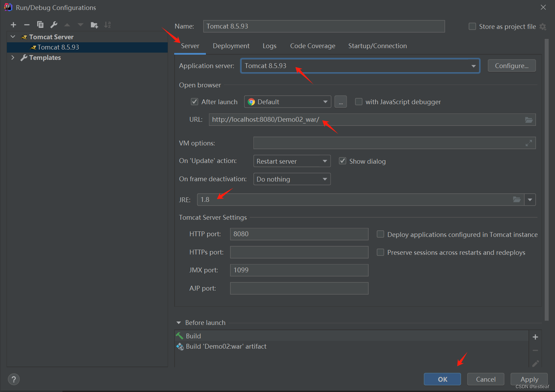The image size is (555, 392).
Task: Open the Default browser dropdown
Action: click(x=287, y=102)
